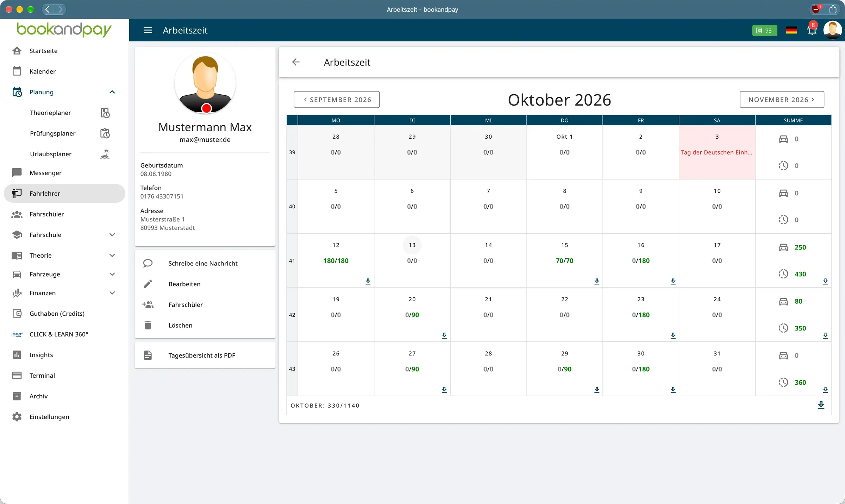Image resolution: width=845 pixels, height=504 pixels.
Task: Download the work time for October 16
Action: [673, 281]
